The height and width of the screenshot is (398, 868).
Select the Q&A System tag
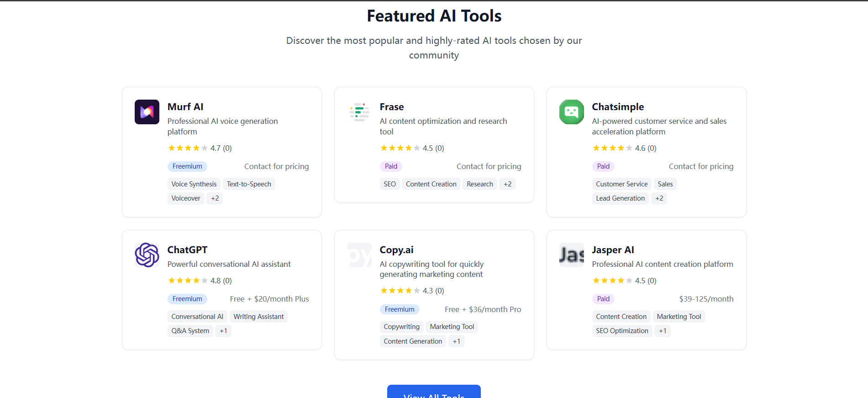[190, 331]
